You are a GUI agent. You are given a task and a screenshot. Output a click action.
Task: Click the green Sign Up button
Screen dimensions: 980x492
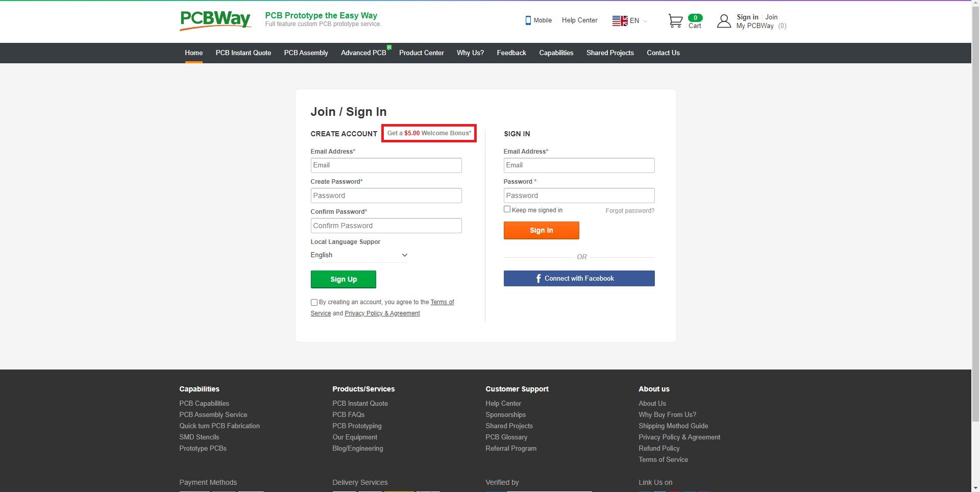click(344, 279)
